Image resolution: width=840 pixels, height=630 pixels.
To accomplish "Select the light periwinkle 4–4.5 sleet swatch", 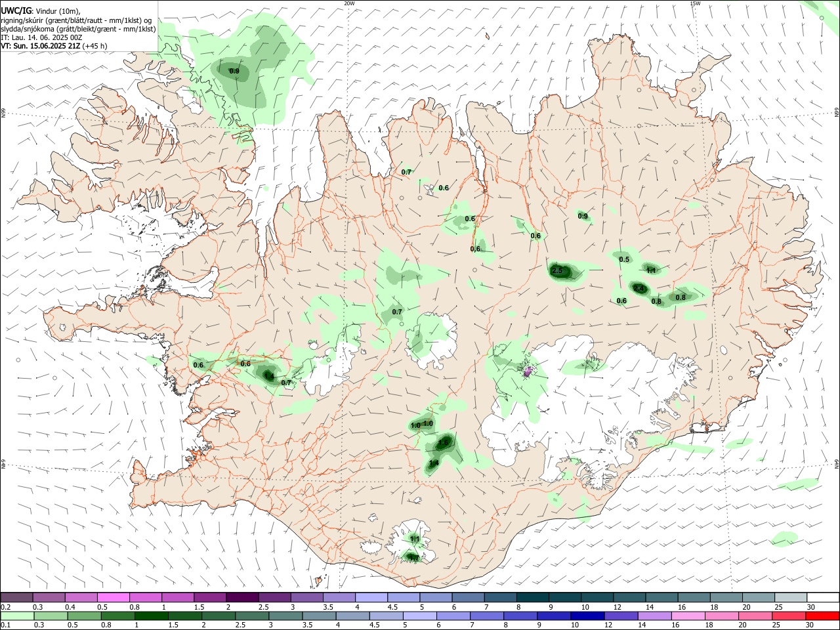I will click(371, 597).
